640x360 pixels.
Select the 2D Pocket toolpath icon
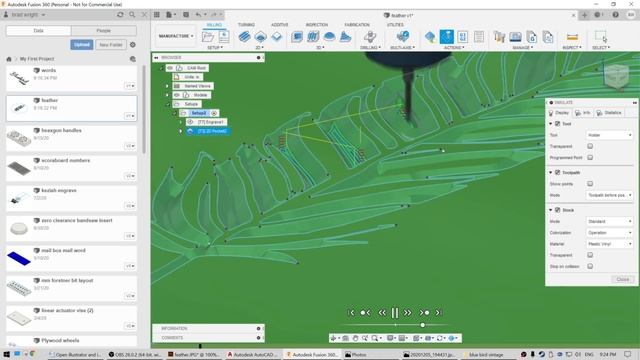pos(260,37)
